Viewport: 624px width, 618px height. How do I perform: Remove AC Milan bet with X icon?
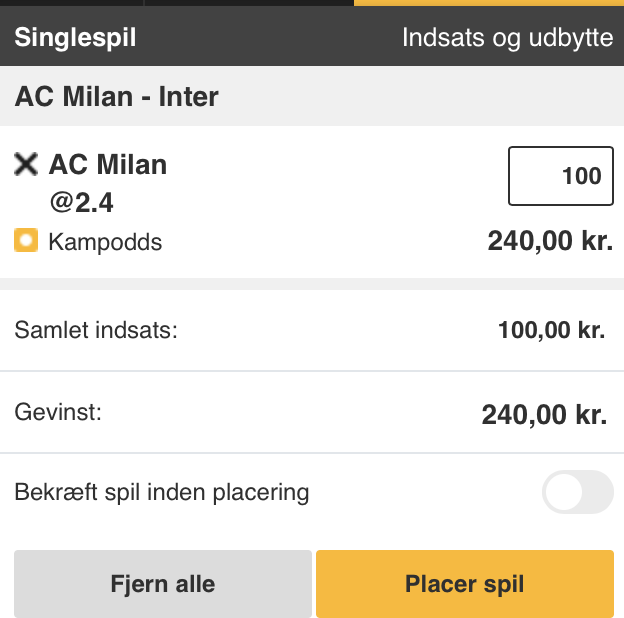tap(26, 164)
